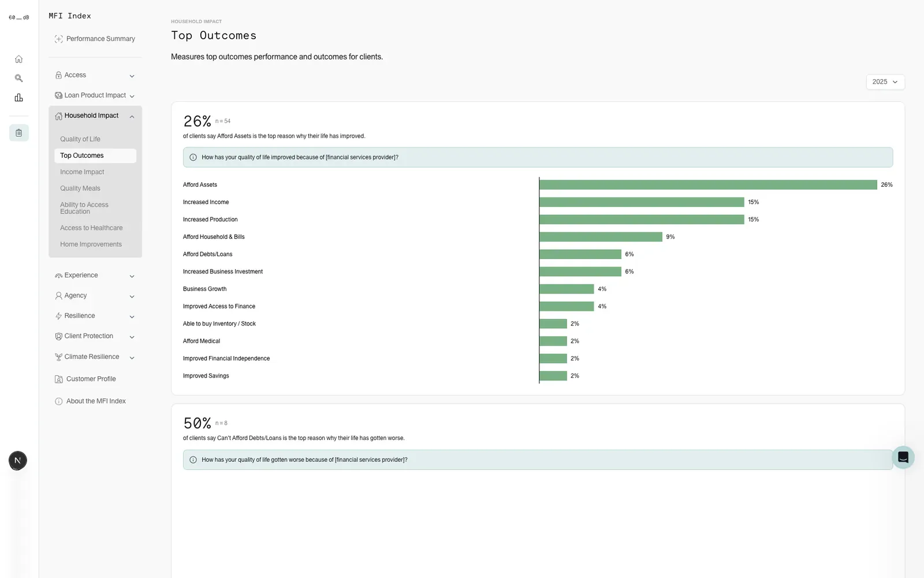Click the 60_dB logo icon
Image resolution: width=924 pixels, height=578 pixels.
click(x=18, y=17)
